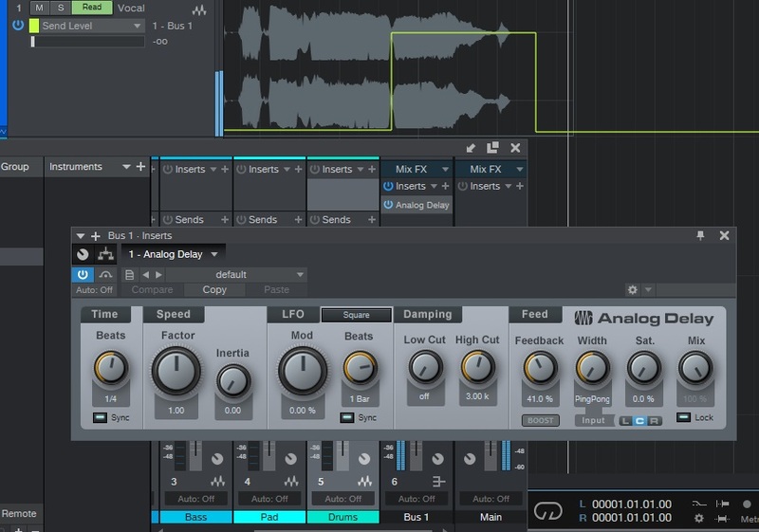Click the High Cut 3.00 k value
The width and height of the screenshot is (759, 532).
click(x=477, y=396)
